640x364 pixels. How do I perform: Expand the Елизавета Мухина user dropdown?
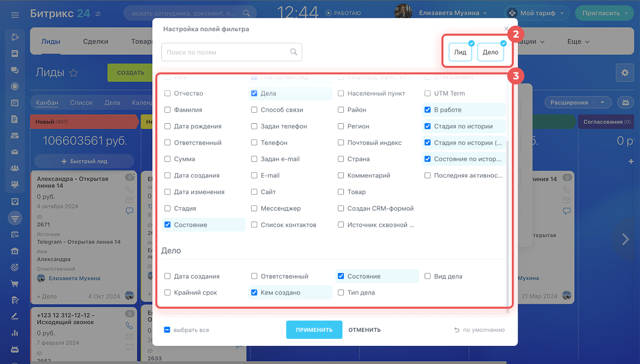[x=452, y=13]
